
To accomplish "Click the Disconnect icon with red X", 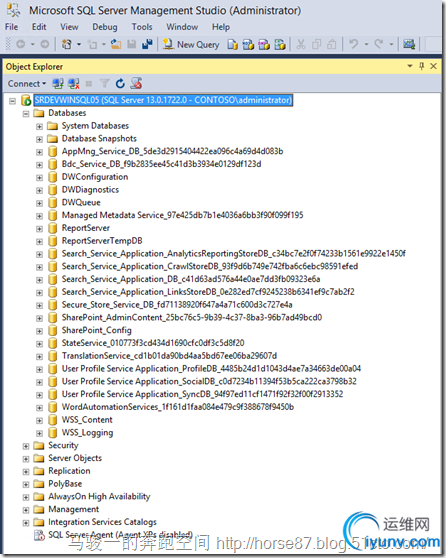I will point(74,84).
